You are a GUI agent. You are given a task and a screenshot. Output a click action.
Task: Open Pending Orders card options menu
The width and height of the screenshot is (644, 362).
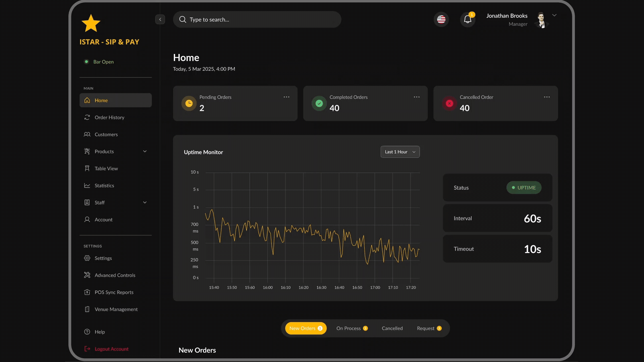[286, 97]
